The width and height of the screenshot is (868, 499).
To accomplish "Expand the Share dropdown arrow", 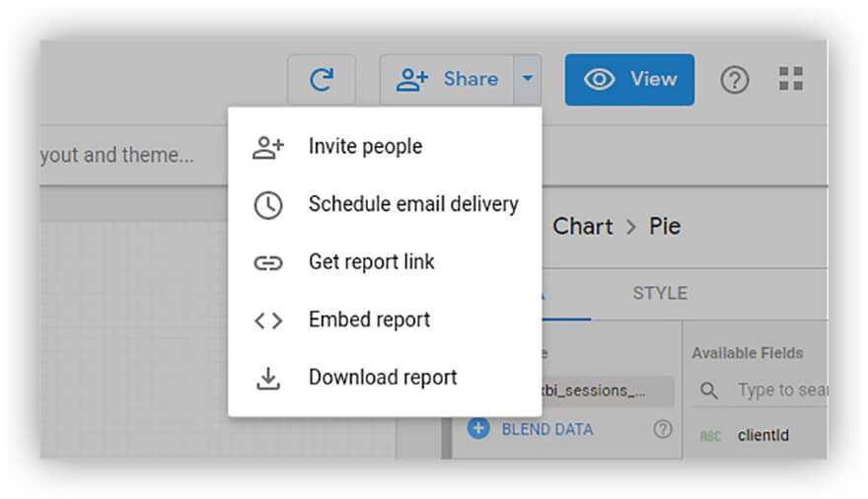I will coord(528,80).
